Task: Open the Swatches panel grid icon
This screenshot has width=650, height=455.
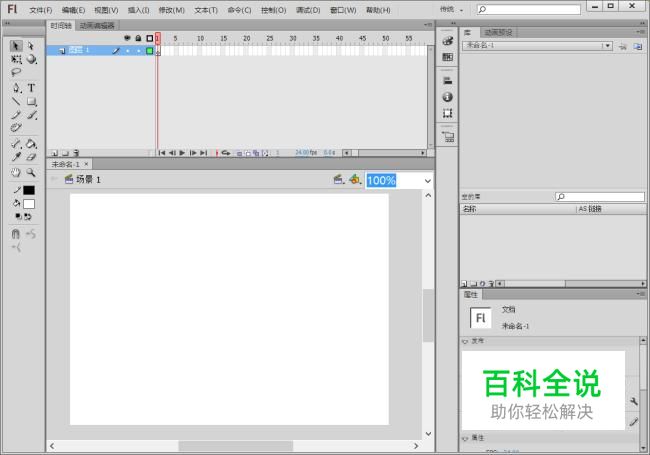Action: pos(447,57)
